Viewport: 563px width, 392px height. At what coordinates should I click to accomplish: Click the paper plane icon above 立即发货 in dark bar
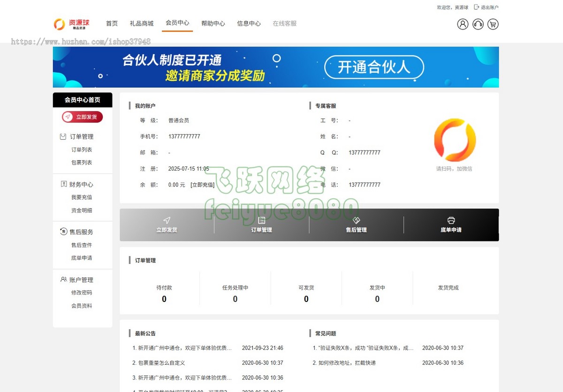click(167, 220)
